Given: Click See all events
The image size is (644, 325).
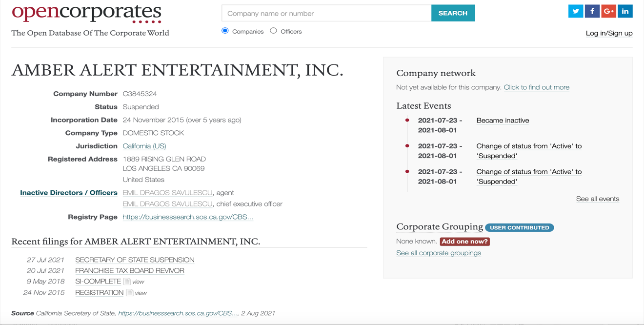Looking at the screenshot, I should [598, 199].
